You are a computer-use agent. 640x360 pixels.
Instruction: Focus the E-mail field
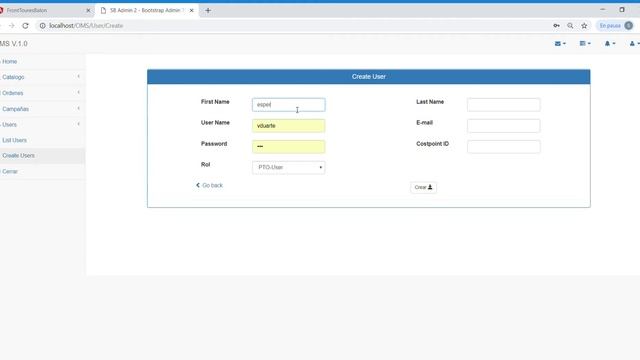point(504,126)
